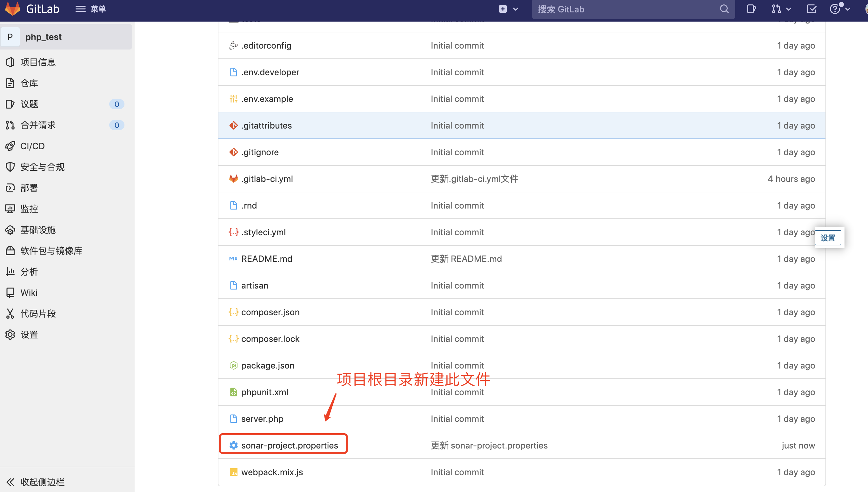Click the php_test project header
The image size is (868, 492).
coord(43,37)
